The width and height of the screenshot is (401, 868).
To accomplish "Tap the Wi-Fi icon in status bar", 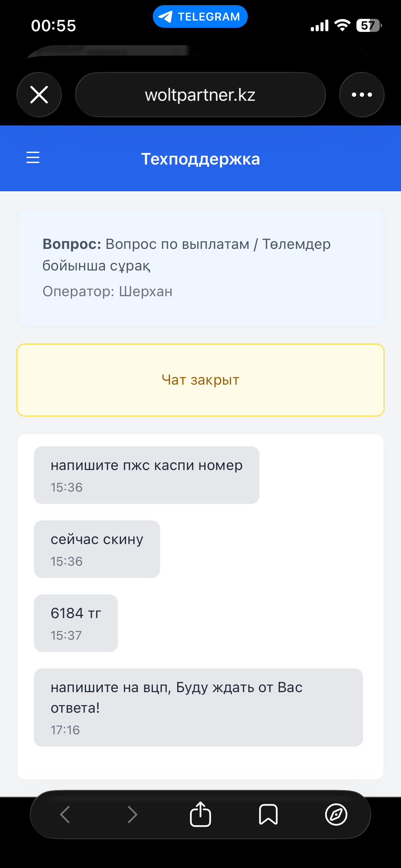I will tap(342, 25).
